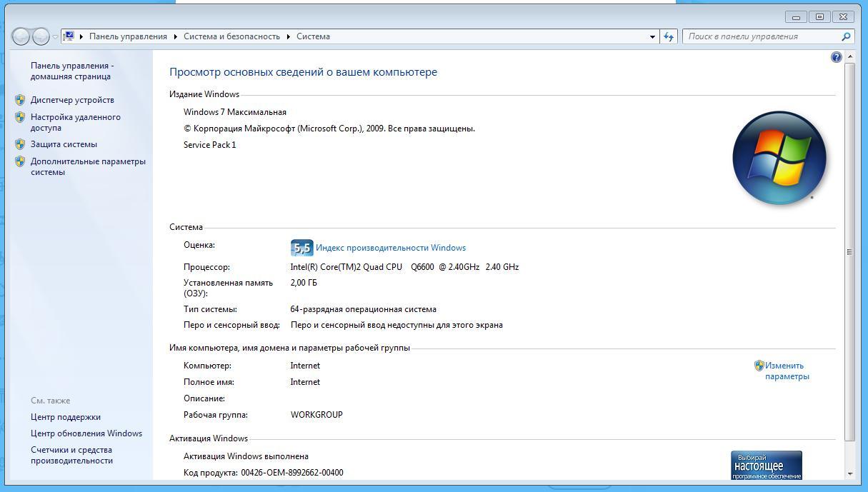Click processor value Intel Core2 Quad Q6600
868x492 pixels.
pos(404,267)
